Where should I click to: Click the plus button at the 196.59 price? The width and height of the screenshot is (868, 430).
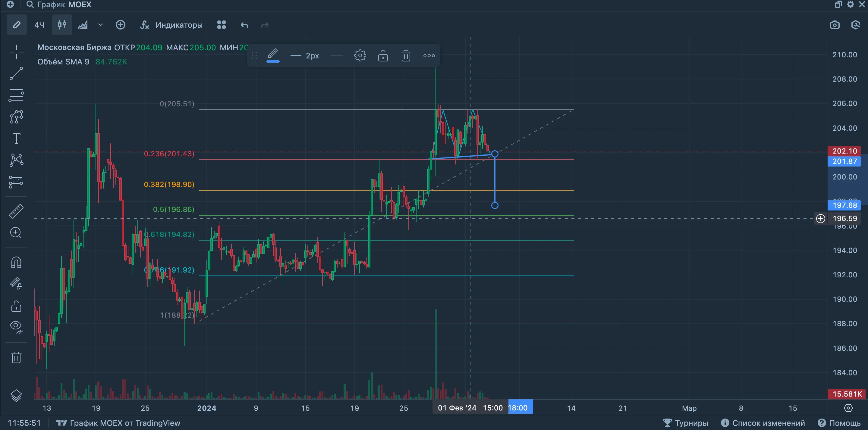pos(820,219)
